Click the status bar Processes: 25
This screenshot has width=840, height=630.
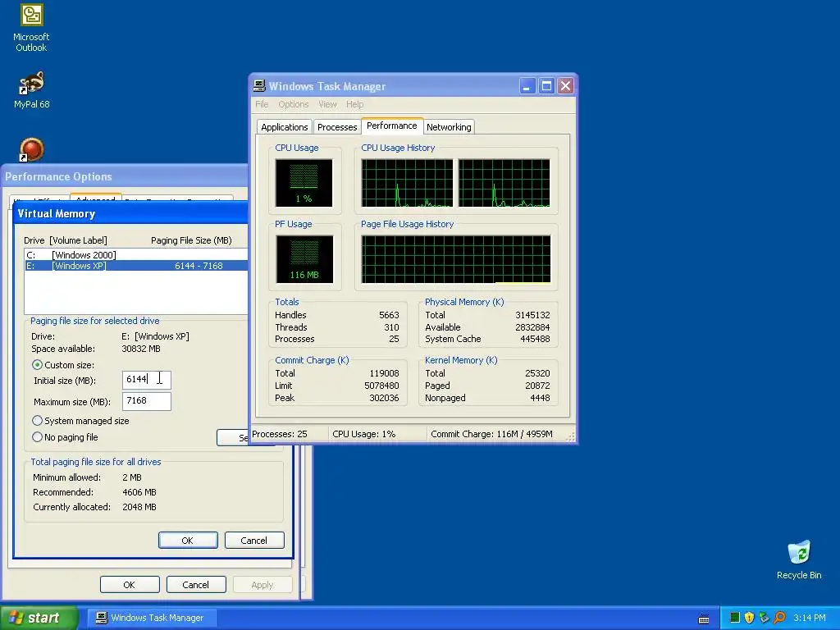pos(280,434)
